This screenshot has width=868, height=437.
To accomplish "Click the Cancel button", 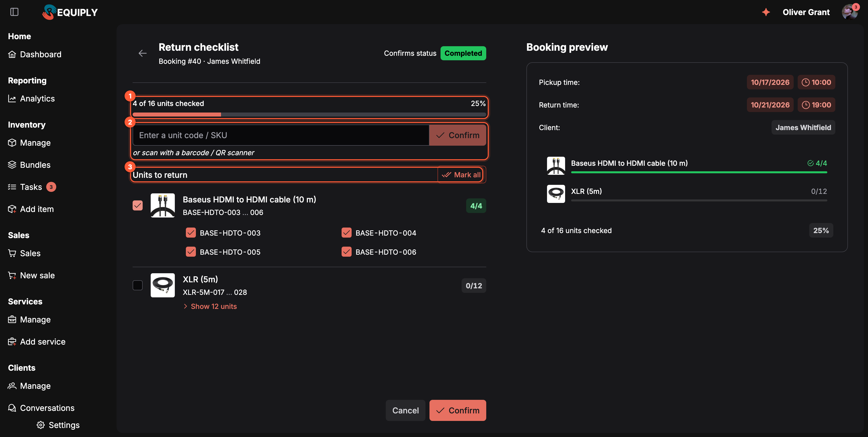I will click(405, 410).
